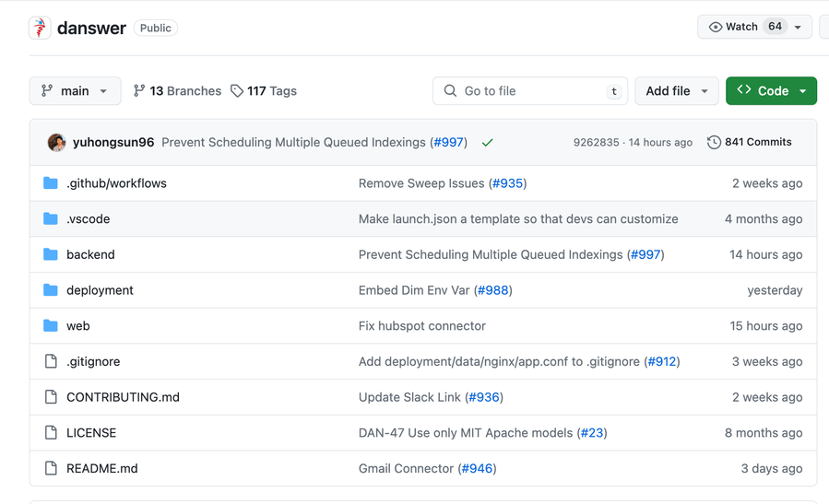Screen dimensions: 829x504
Task: Click commit hash 9262835
Action: point(596,143)
